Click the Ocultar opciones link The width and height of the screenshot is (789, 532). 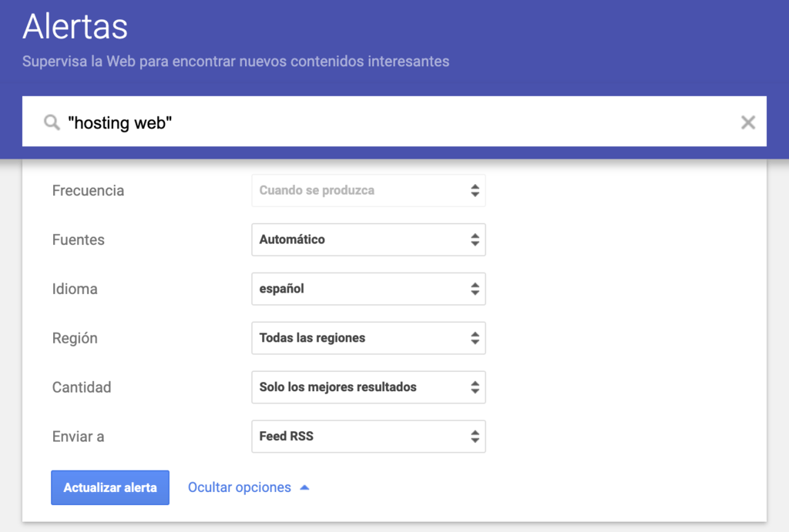coord(239,487)
